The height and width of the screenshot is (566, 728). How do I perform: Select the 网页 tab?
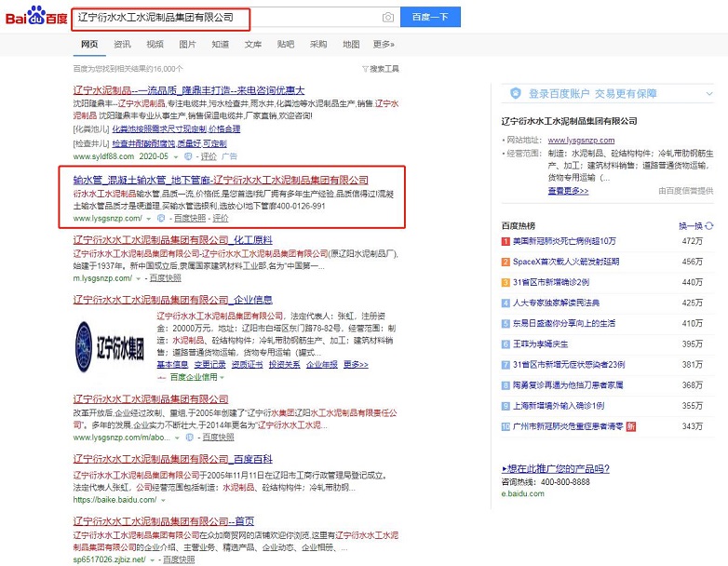tap(89, 44)
